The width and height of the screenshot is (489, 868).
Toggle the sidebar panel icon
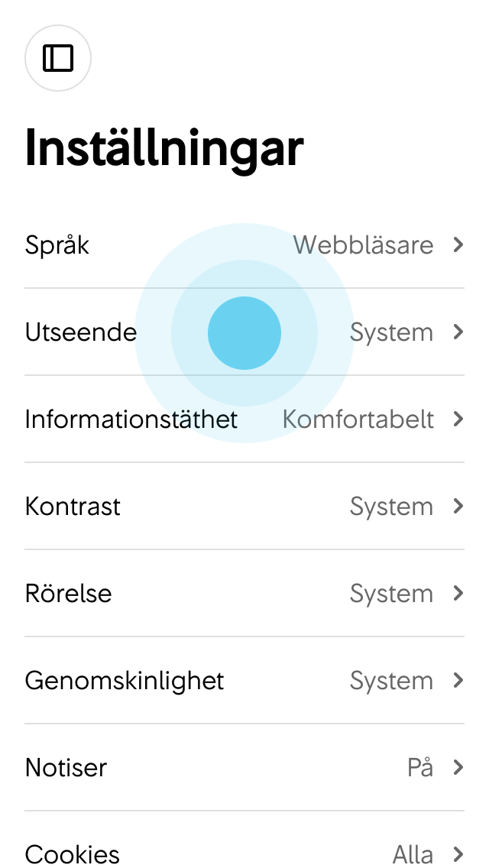coord(58,58)
